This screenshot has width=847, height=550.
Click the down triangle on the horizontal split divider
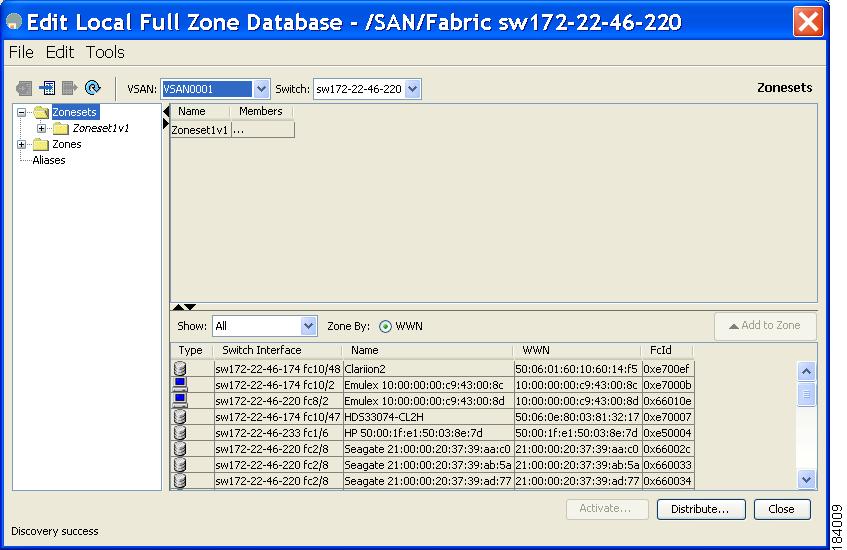tap(190, 307)
